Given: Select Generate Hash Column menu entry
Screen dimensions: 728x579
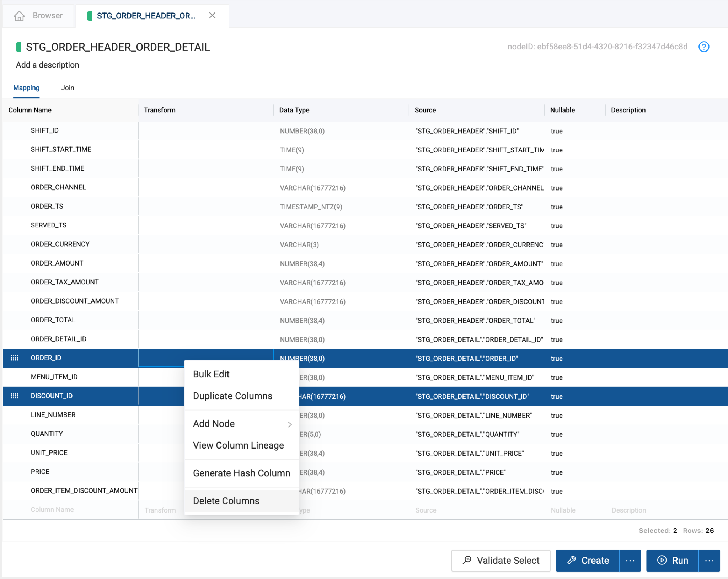Looking at the screenshot, I should (x=241, y=473).
